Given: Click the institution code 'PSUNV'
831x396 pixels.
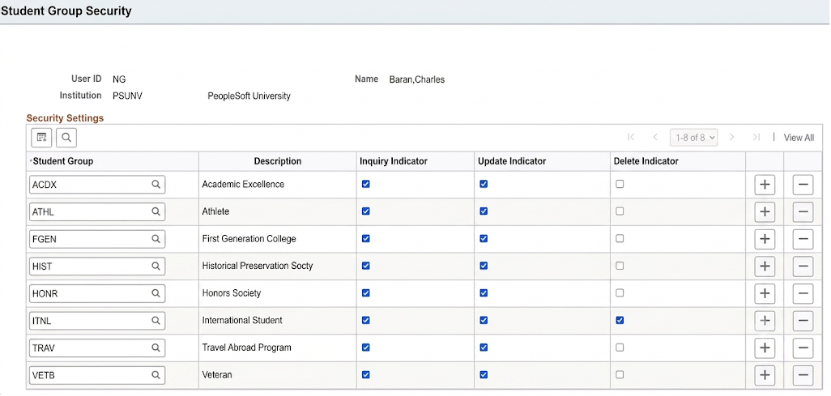Looking at the screenshot, I should pos(127,96).
